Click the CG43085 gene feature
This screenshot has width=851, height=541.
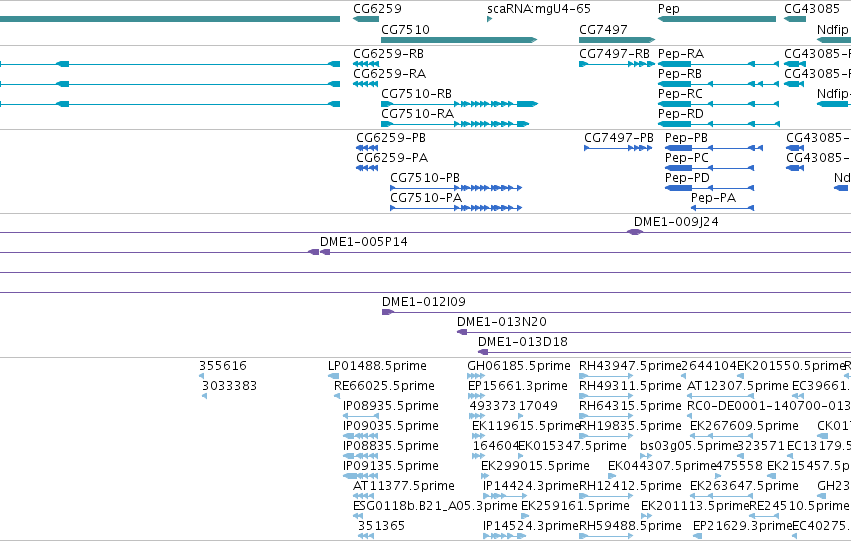tap(795, 19)
